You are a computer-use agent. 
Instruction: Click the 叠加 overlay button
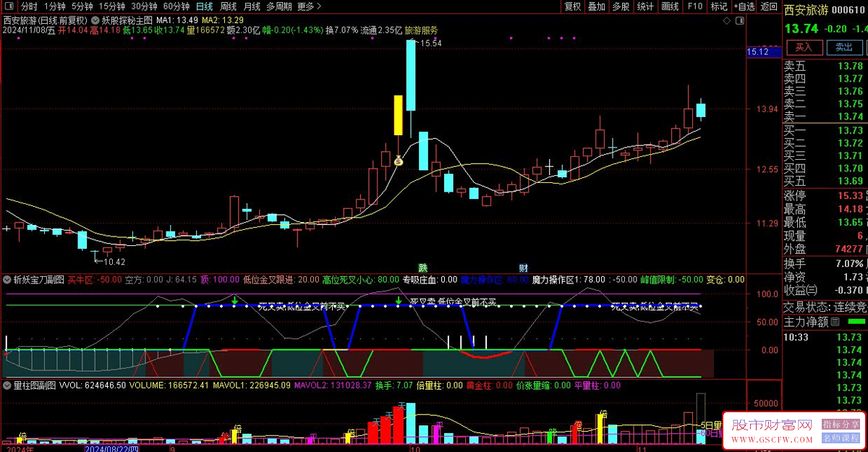click(x=597, y=7)
